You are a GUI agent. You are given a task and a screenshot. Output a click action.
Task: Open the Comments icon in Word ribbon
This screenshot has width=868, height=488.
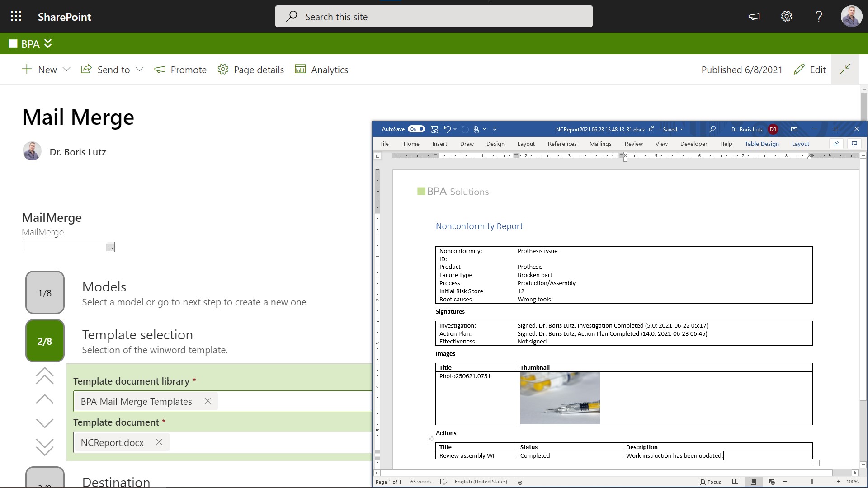pos(854,144)
